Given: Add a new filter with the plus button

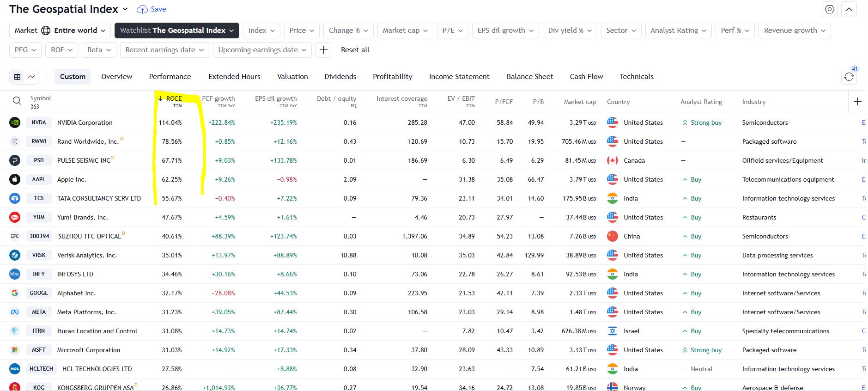Looking at the screenshot, I should click(x=323, y=50).
